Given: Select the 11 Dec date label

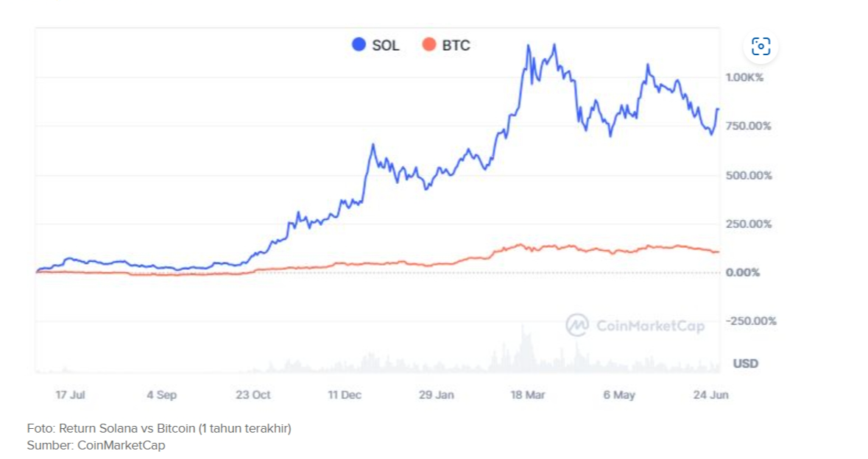Looking at the screenshot, I should coord(345,395).
